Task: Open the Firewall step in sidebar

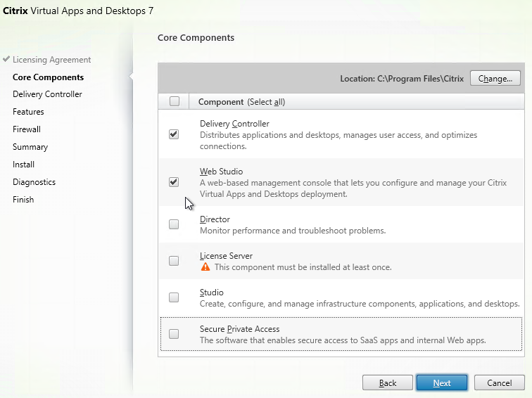Action: pyautogui.click(x=27, y=129)
